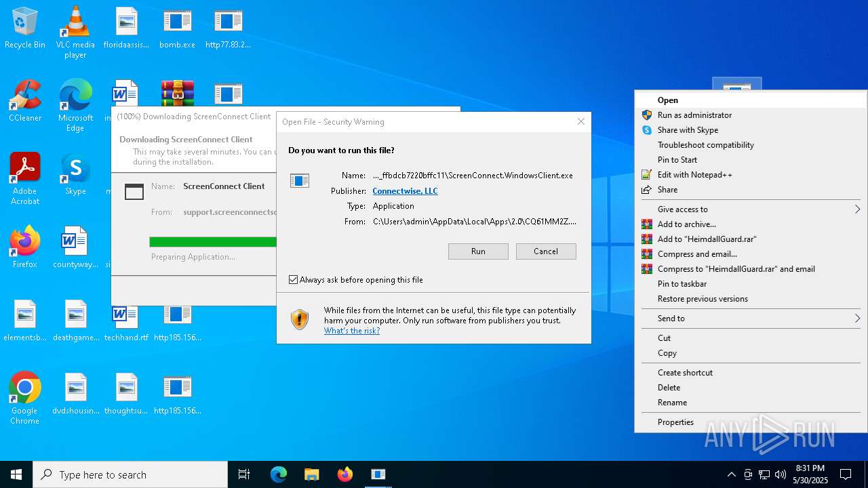Choose Copy from the context menu

[x=751, y=353]
